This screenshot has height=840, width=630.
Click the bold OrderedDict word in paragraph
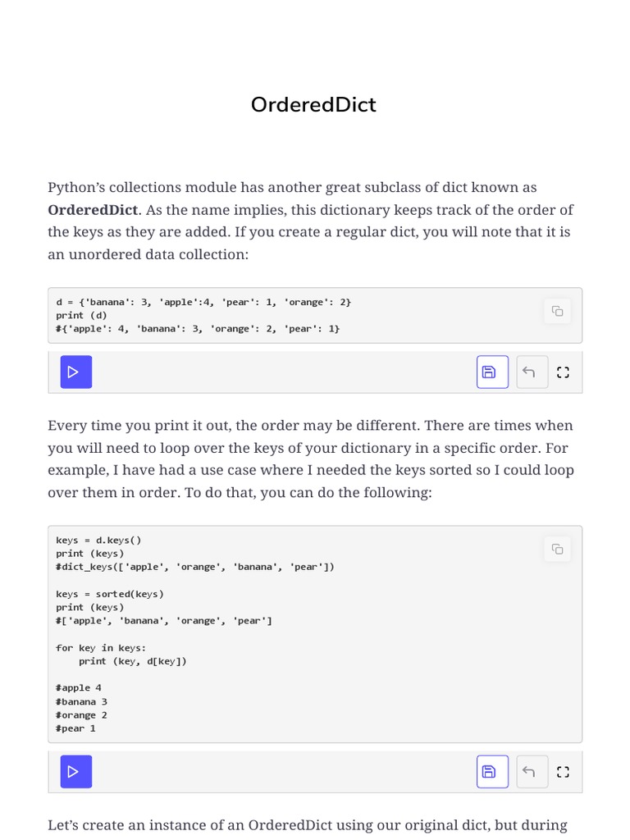pos(94,209)
